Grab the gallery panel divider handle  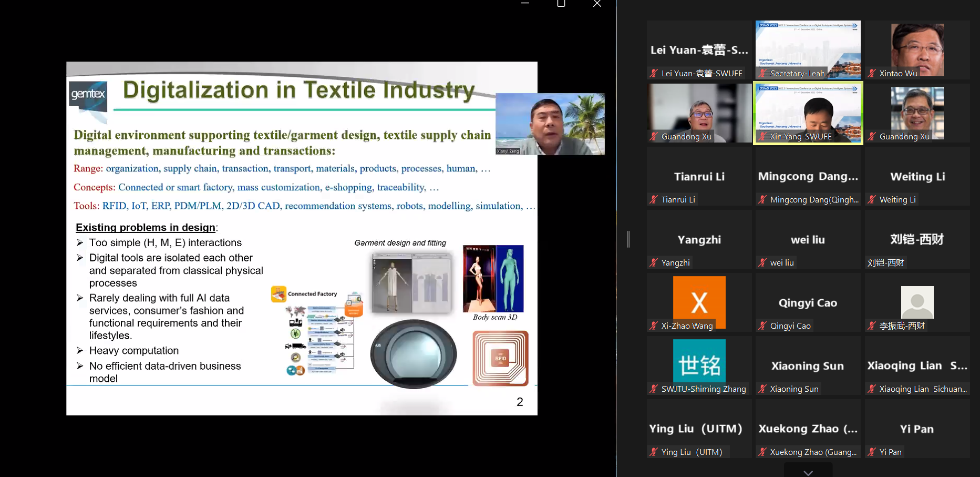628,239
